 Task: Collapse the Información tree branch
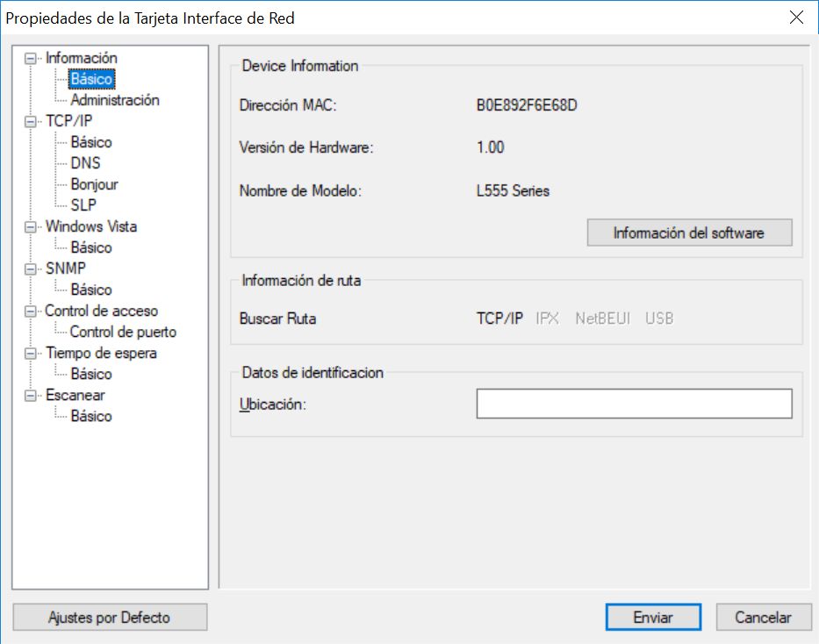tap(29, 58)
